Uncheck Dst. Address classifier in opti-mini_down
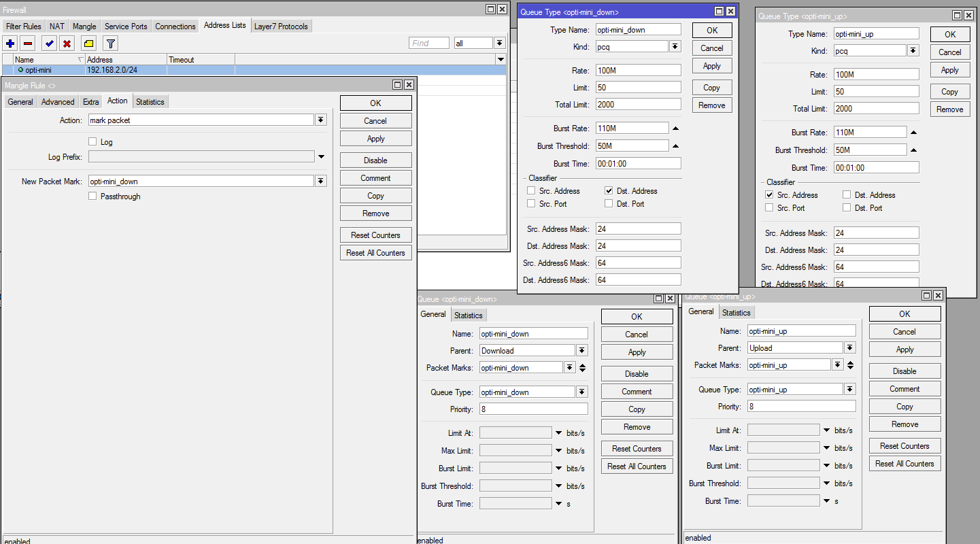 [609, 191]
